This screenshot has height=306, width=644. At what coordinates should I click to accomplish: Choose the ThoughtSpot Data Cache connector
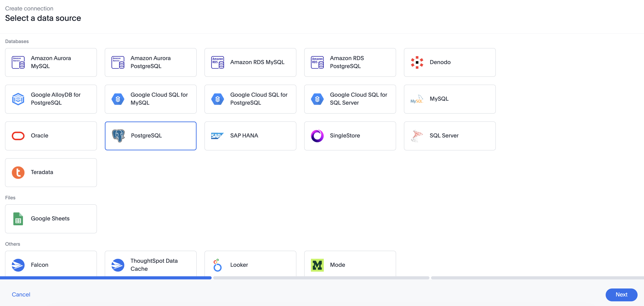(x=150, y=265)
